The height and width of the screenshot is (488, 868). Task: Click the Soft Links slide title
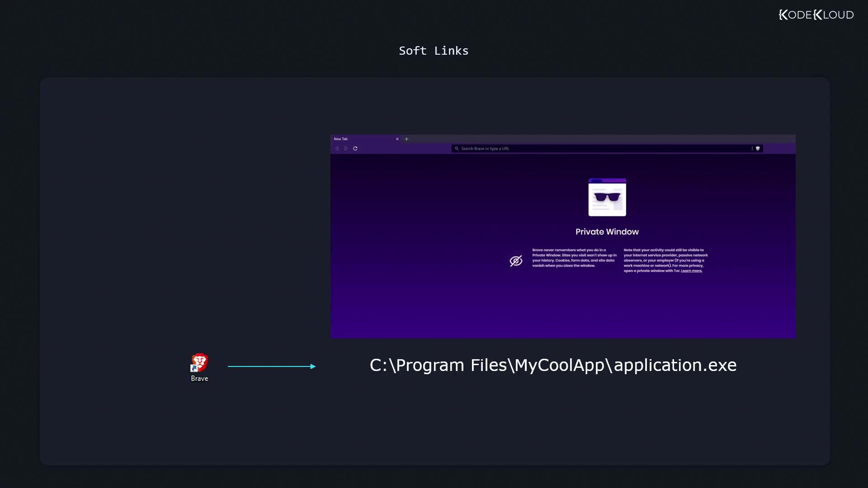coord(434,51)
